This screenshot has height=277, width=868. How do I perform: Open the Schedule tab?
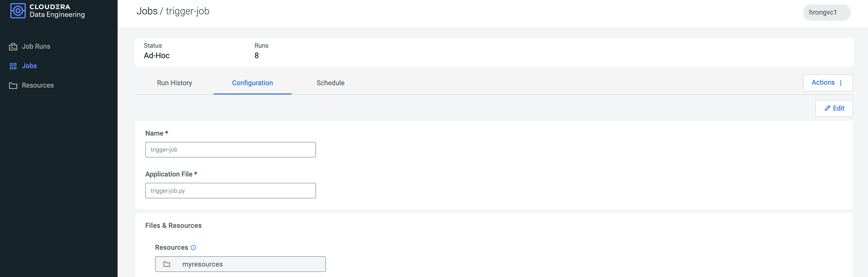[x=330, y=83]
